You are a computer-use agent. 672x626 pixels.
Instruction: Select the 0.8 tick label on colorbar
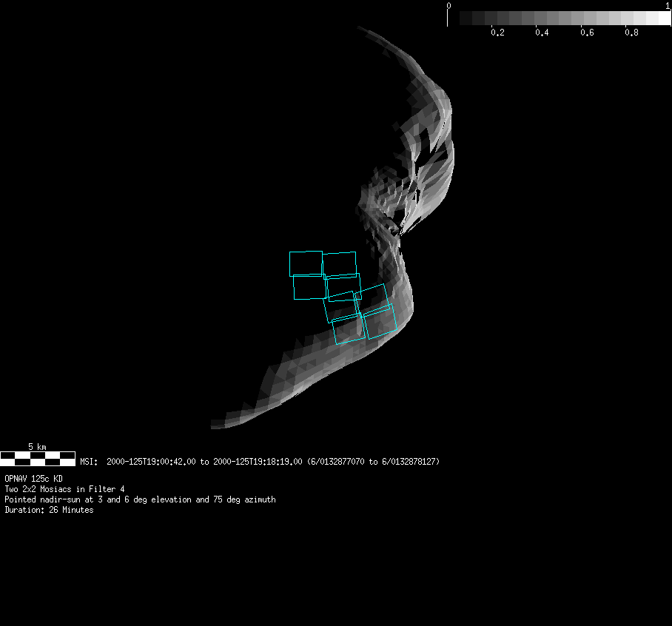pos(631,33)
